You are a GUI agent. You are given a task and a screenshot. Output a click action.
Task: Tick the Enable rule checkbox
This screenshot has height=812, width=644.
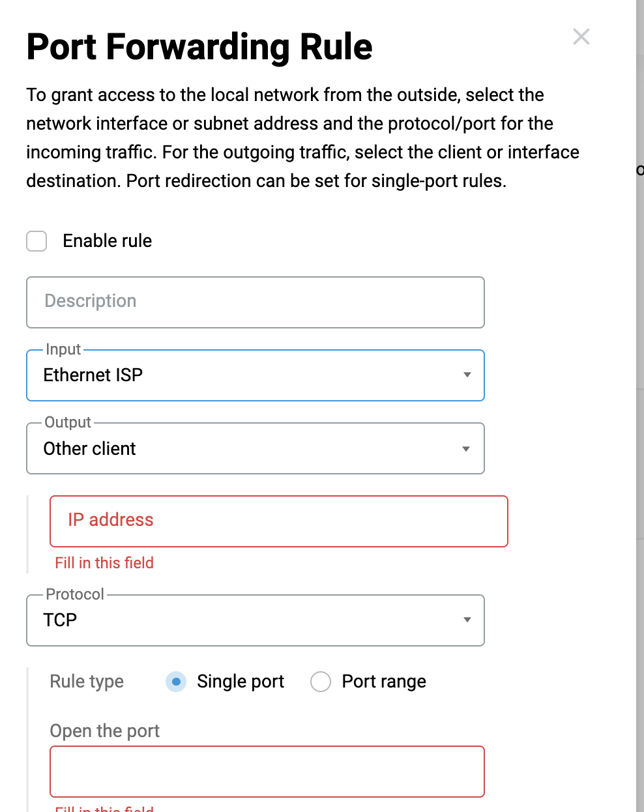[37, 241]
